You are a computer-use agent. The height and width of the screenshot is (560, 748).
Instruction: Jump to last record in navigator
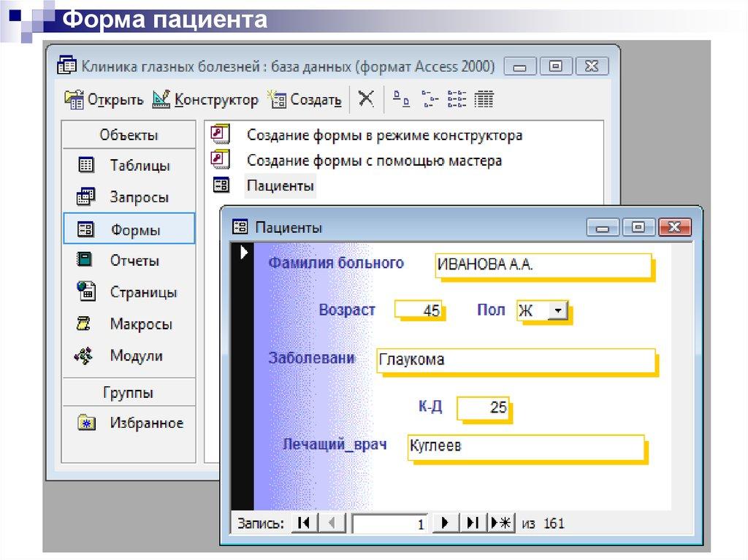coord(473,523)
